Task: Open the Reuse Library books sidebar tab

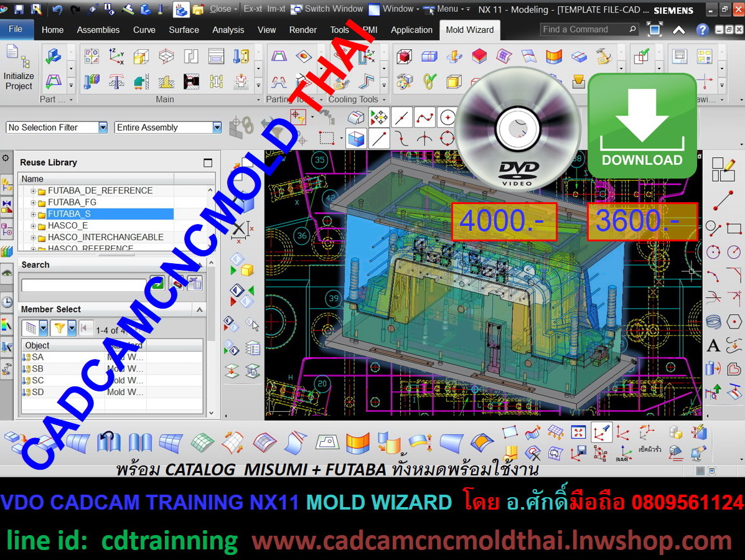Action: [7, 251]
